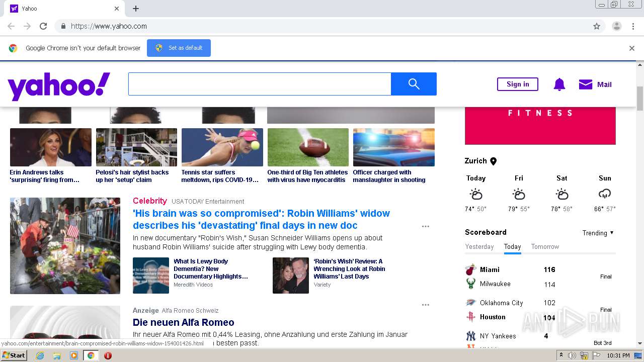Open the volume speaker tray icon
Screen dimensions: 644x362
[572, 355]
